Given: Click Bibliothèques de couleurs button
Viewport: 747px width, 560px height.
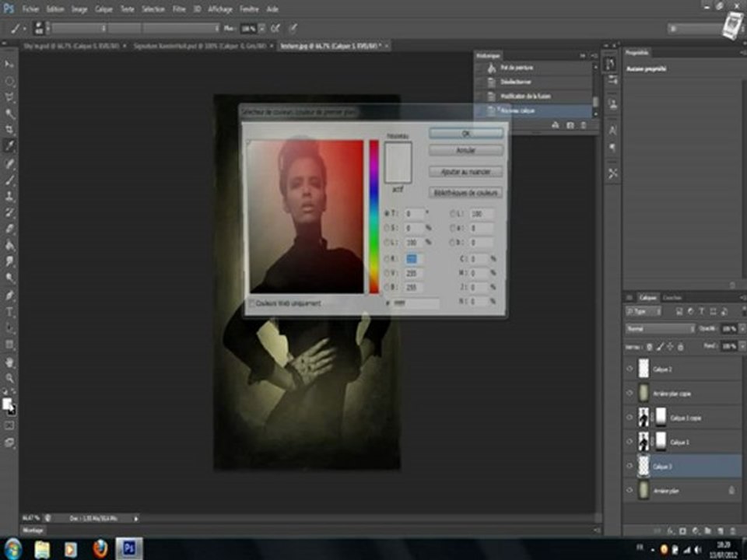Looking at the screenshot, I should (466, 192).
